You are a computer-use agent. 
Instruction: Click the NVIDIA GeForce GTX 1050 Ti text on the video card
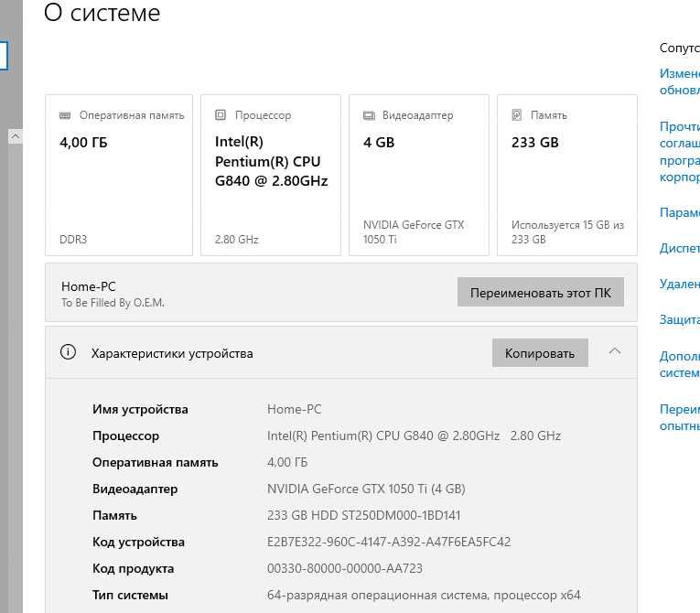tap(414, 232)
